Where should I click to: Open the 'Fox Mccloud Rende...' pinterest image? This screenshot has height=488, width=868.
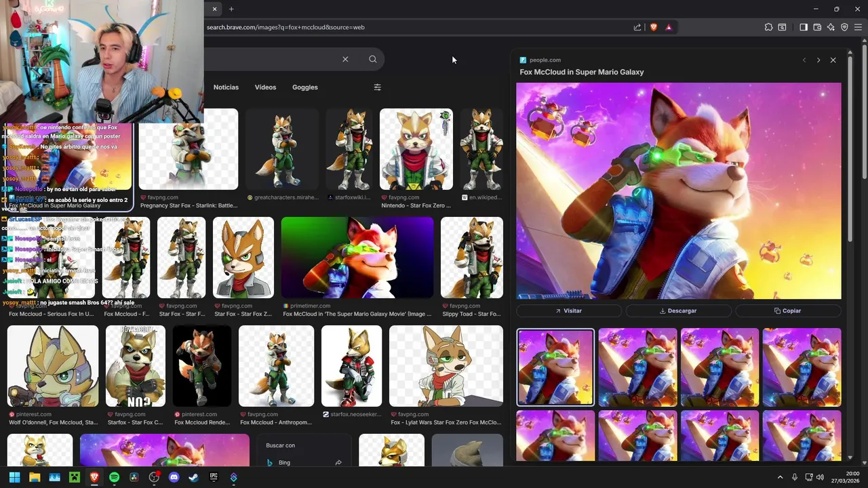tap(202, 366)
